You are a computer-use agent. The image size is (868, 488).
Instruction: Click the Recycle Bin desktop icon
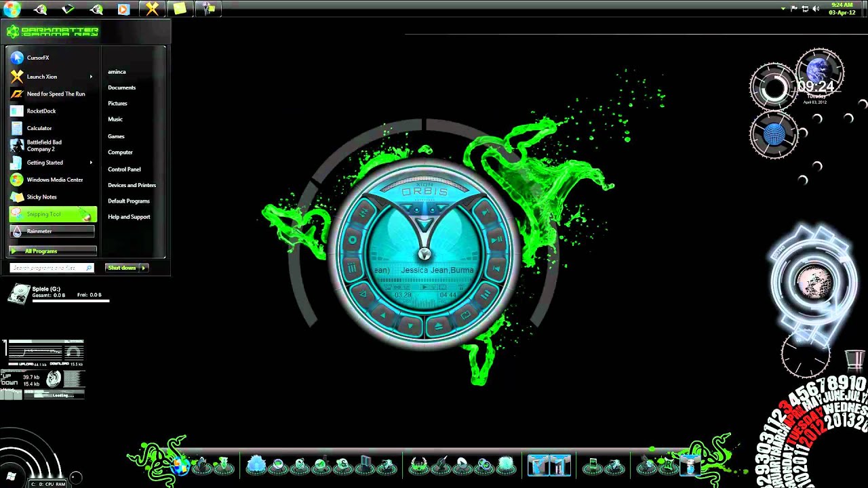coord(856,359)
